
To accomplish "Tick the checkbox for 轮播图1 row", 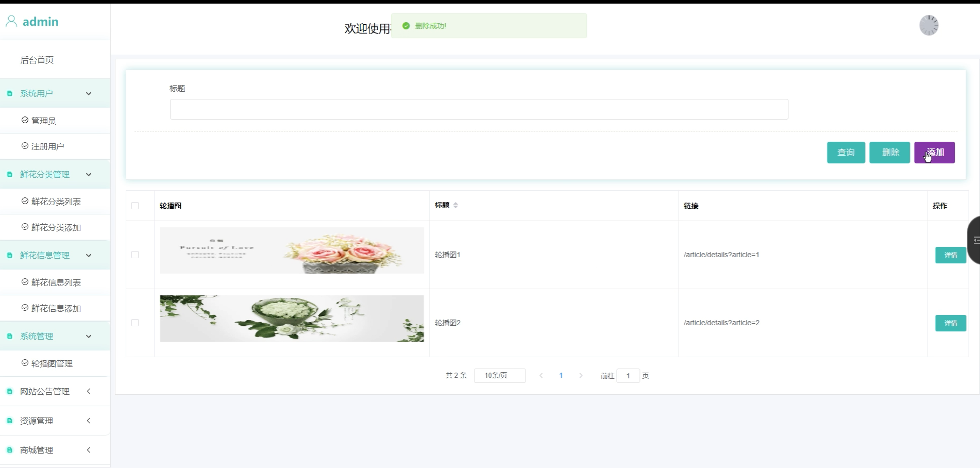I will (x=135, y=255).
